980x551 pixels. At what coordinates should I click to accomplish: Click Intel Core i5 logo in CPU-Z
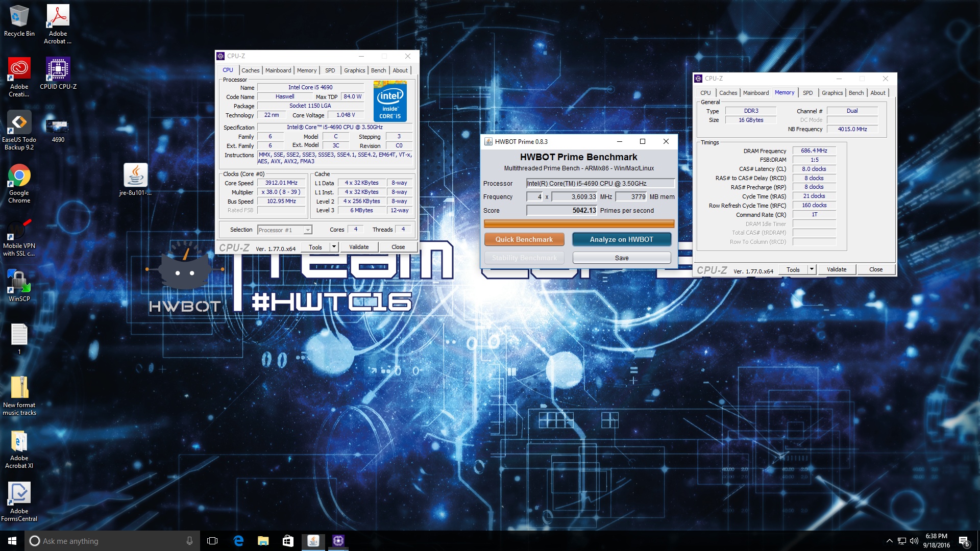pos(390,101)
